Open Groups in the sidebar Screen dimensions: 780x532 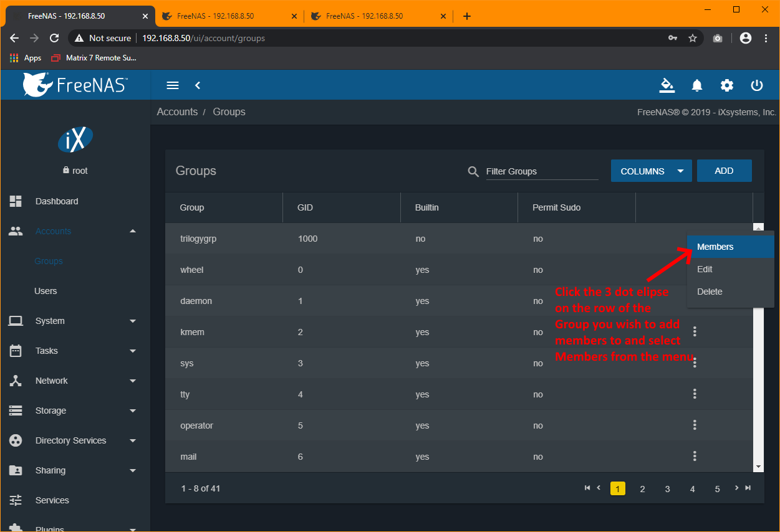pyautogui.click(x=49, y=261)
